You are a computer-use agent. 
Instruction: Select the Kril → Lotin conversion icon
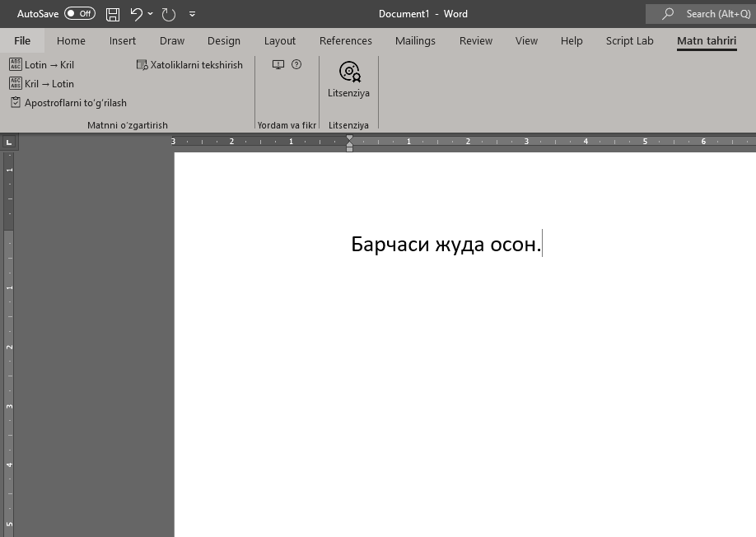point(15,83)
